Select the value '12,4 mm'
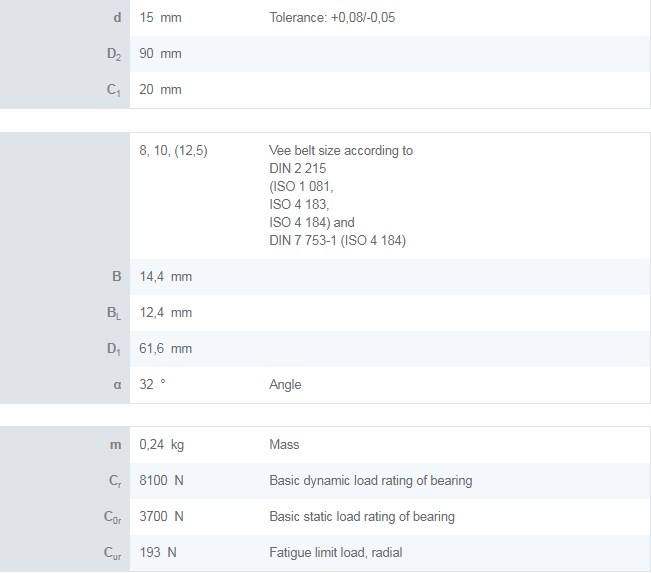The width and height of the screenshot is (651, 573). coord(166,313)
